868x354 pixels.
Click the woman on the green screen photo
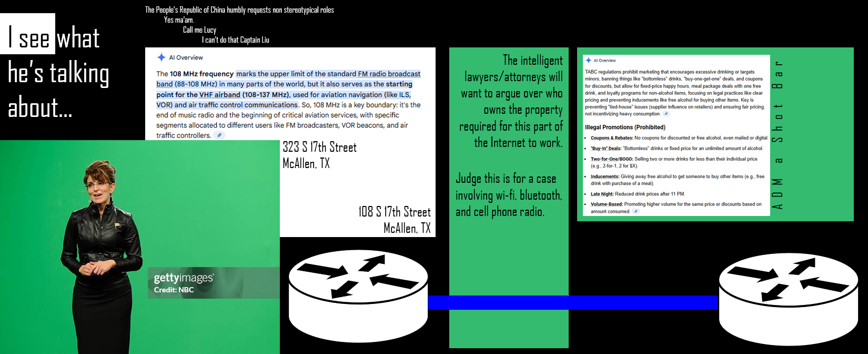click(100, 253)
